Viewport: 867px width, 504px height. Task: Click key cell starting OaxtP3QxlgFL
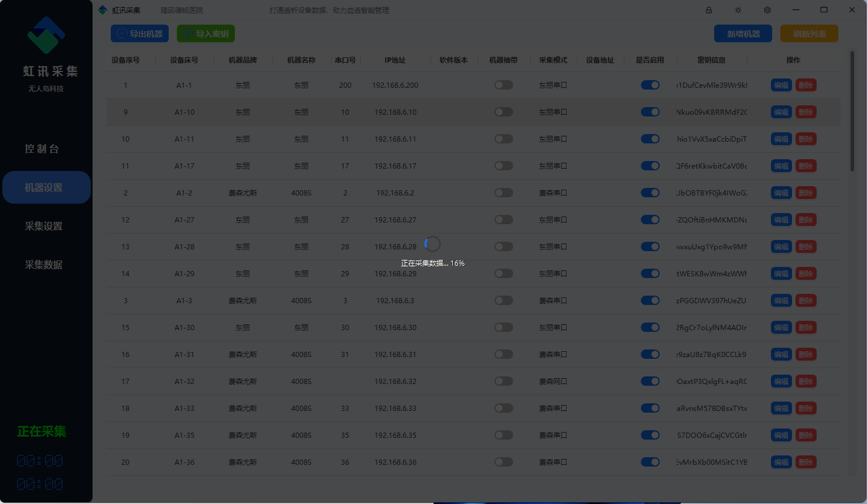tap(712, 381)
